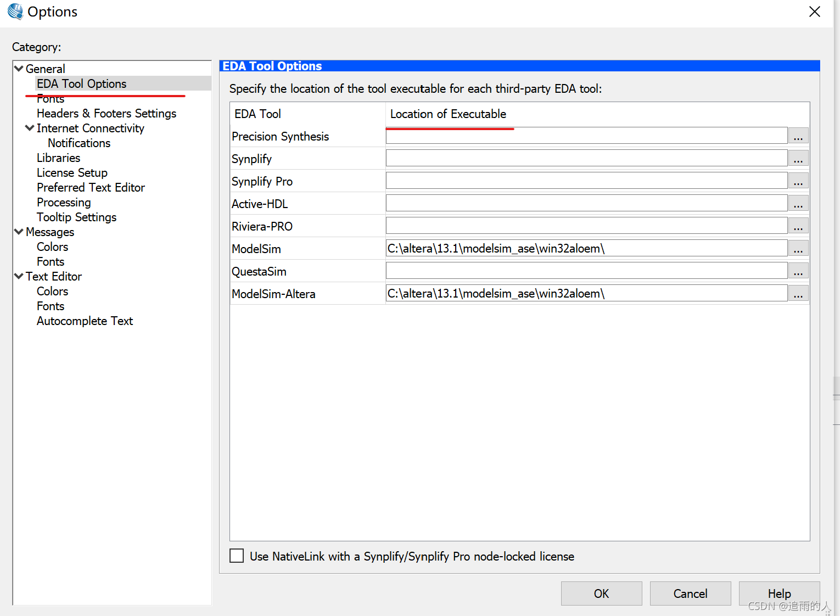Open Colors under Messages

point(52,247)
